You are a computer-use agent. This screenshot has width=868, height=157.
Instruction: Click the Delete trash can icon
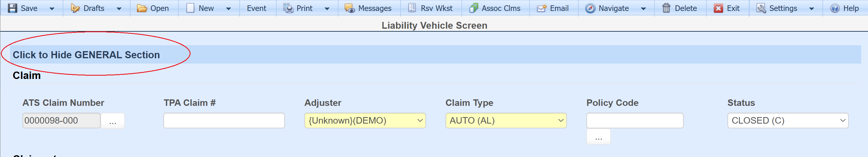tap(666, 8)
